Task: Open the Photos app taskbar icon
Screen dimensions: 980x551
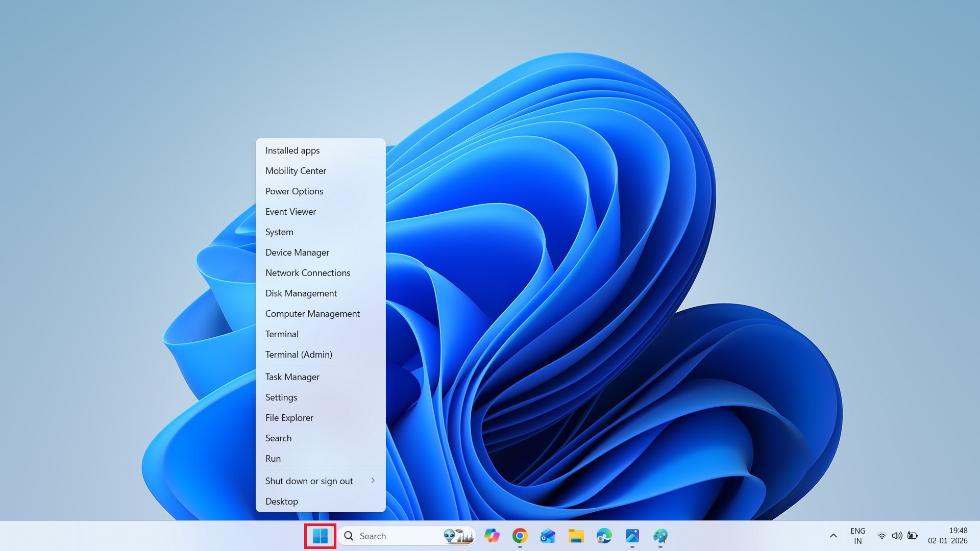Action: 632,536
